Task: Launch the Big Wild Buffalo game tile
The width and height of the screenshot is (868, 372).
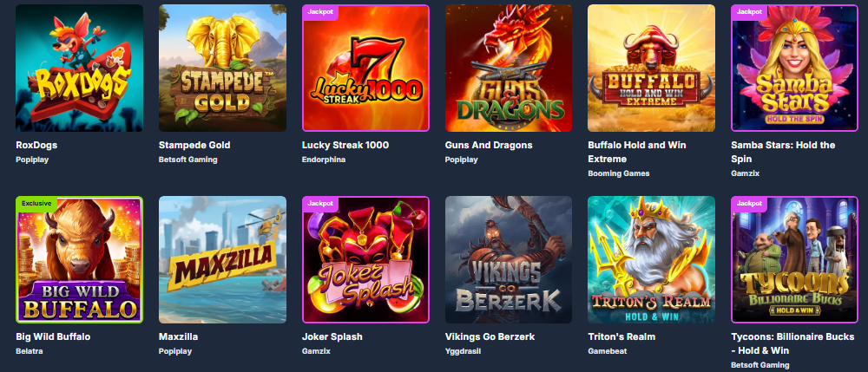Action: 79,260
